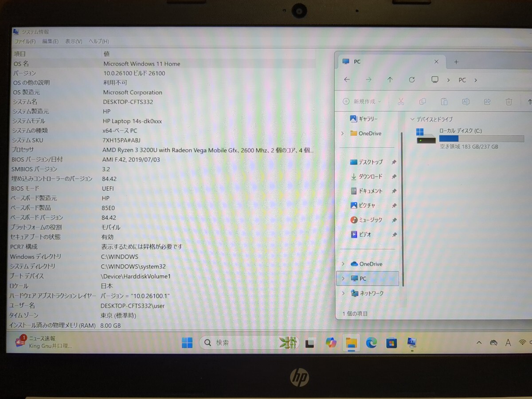The height and width of the screenshot is (399, 532).
Task: Select OneDrive folder in upper navigation pane
Action: 366,133
